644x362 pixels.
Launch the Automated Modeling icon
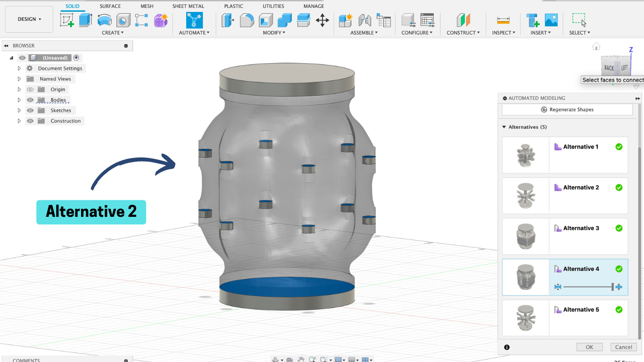tap(194, 20)
